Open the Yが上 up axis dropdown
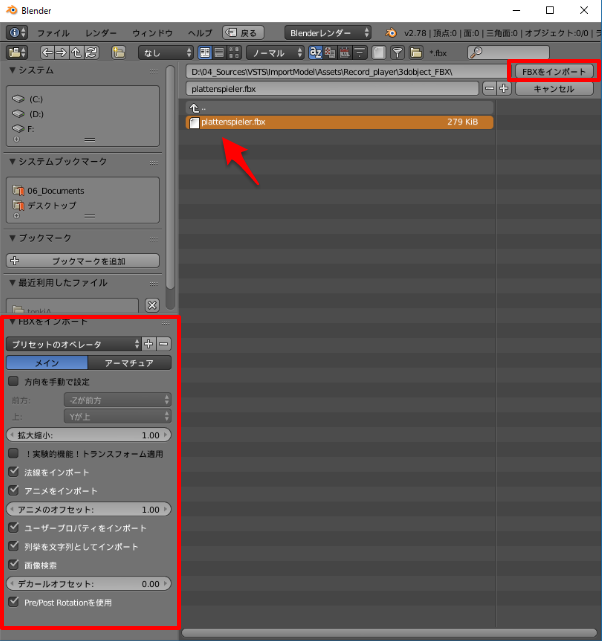The image size is (602, 641). click(x=118, y=417)
